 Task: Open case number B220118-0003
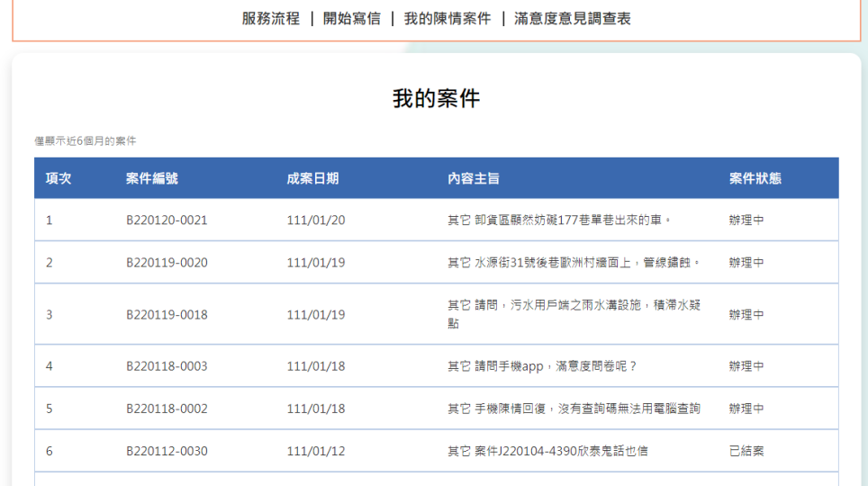167,366
